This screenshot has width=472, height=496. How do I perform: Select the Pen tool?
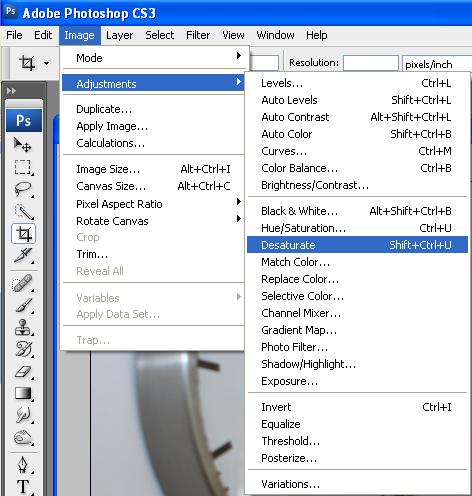[23, 465]
